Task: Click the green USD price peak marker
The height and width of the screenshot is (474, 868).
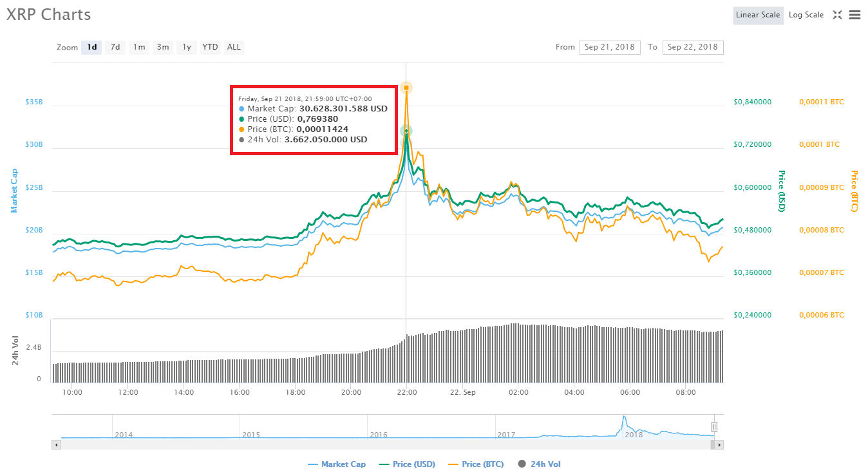Action: 406,131
